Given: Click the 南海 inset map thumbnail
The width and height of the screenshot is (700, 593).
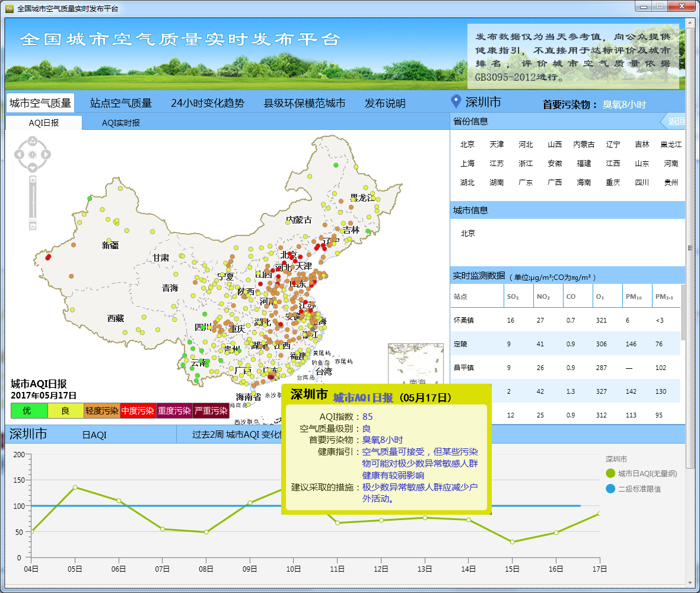Looking at the screenshot, I should pos(416,364).
